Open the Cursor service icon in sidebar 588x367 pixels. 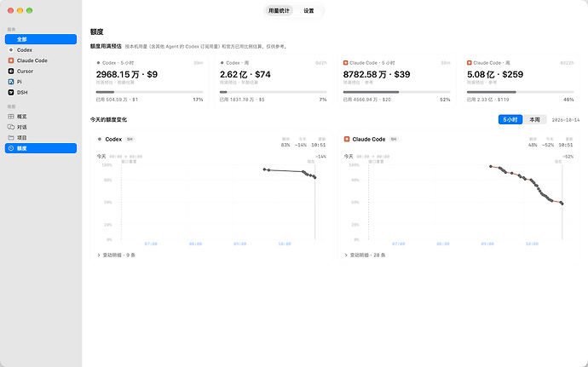pos(11,71)
